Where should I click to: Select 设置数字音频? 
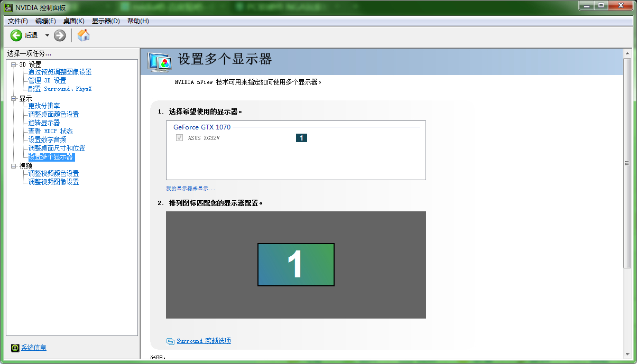coord(47,139)
